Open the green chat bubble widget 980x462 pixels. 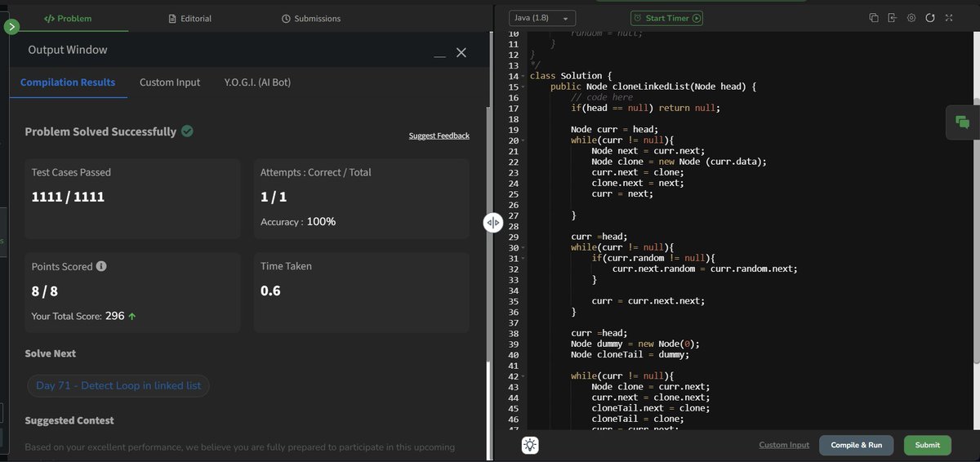pos(962,122)
